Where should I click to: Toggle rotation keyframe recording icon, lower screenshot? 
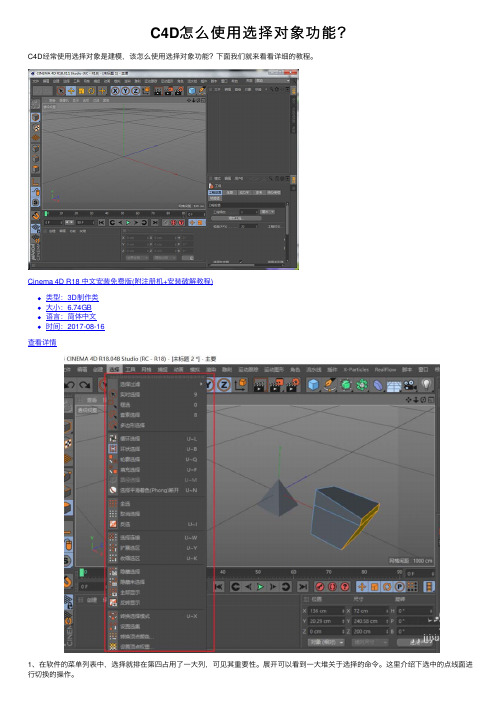(387, 587)
